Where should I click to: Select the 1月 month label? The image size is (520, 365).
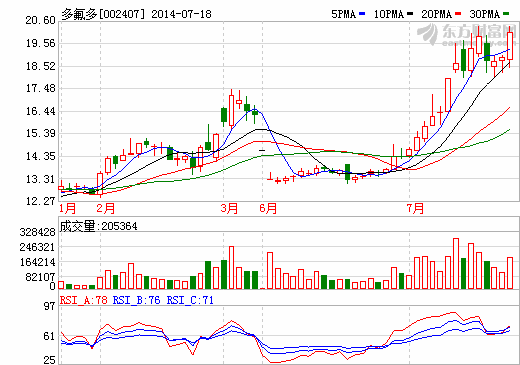pyautogui.click(x=68, y=209)
